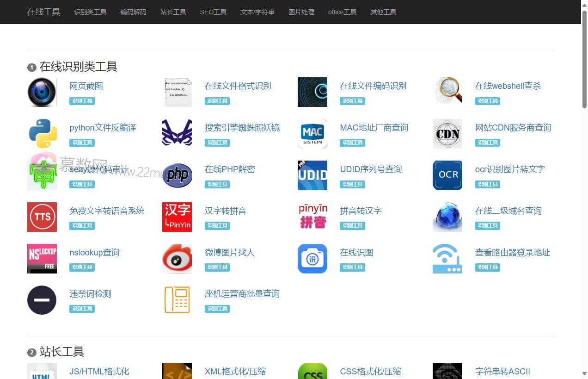Select the CDN provider lookup icon
588x379 pixels.
(447, 134)
